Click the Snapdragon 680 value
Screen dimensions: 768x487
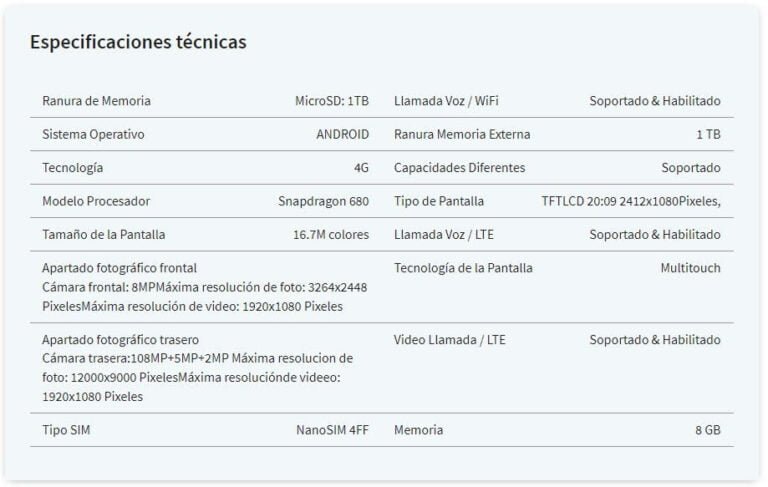323,201
